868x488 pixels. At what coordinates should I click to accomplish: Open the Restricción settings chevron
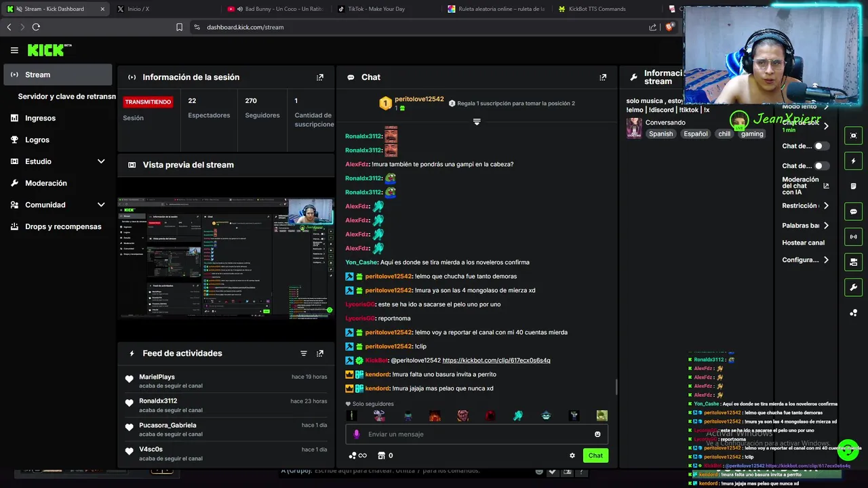click(826, 205)
